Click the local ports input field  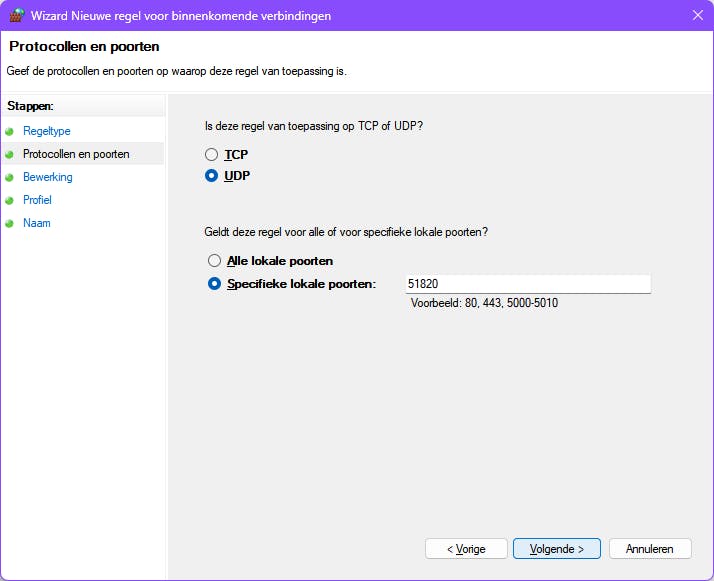(x=528, y=284)
